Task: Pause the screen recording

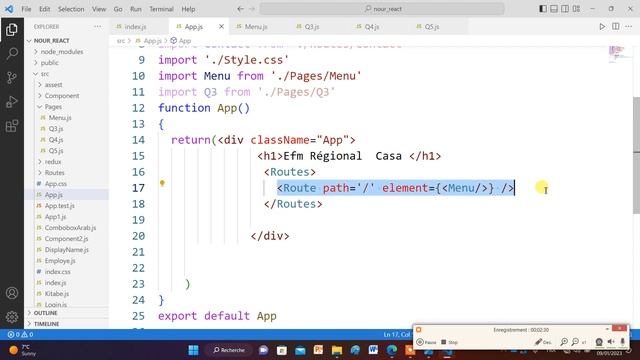Action: pyautogui.click(x=427, y=342)
